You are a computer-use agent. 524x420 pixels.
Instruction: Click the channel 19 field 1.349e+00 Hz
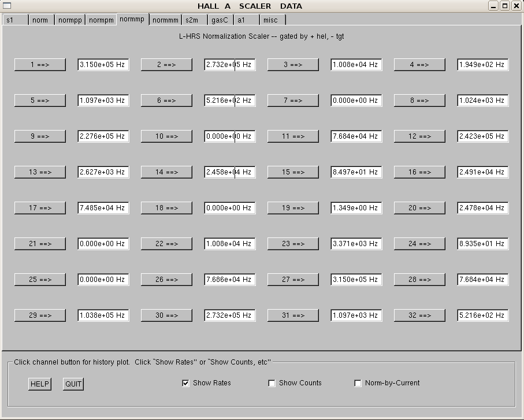356,208
